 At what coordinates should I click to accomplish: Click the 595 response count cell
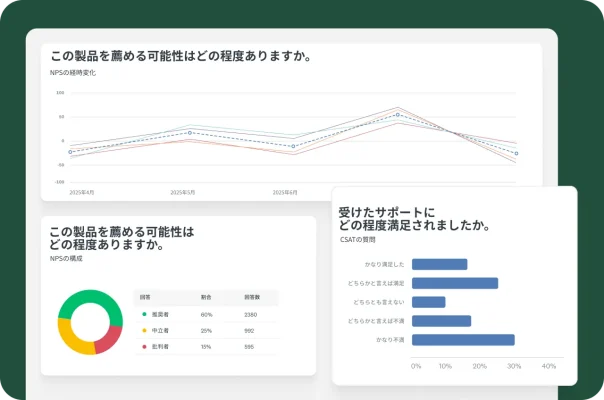tap(249, 347)
